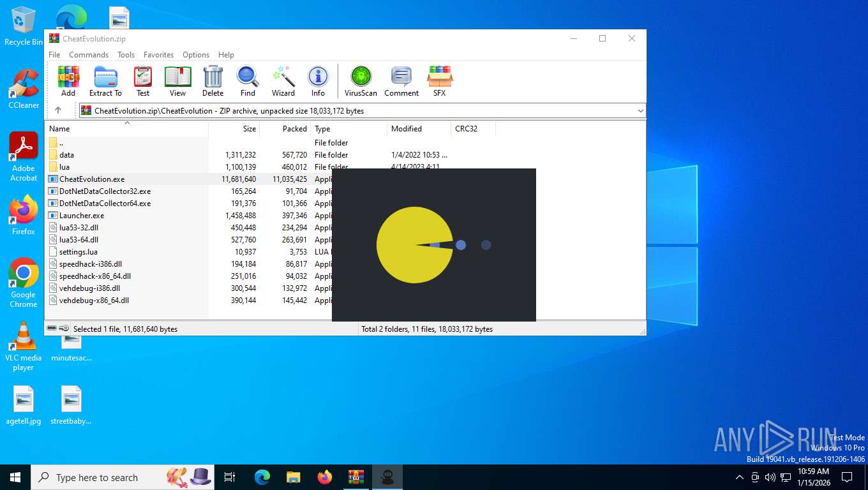Screen dimensions: 868x490
Task: Open the Tools menu
Action: click(x=126, y=55)
